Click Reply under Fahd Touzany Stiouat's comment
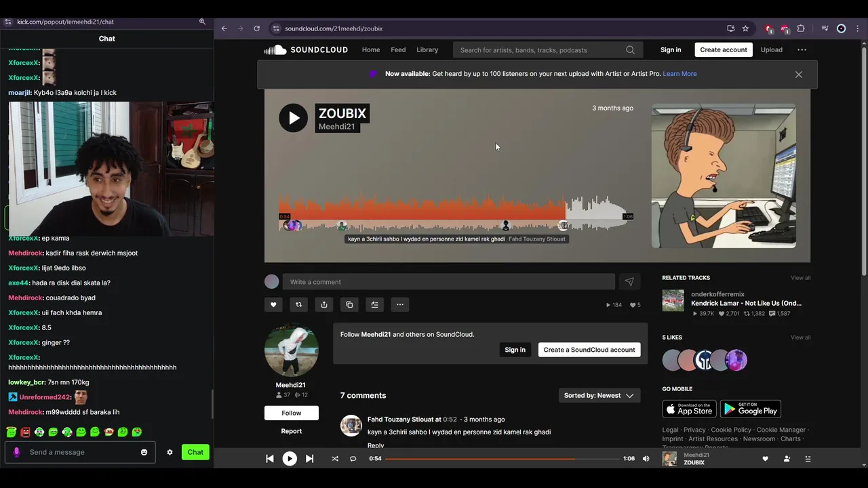 (x=376, y=445)
